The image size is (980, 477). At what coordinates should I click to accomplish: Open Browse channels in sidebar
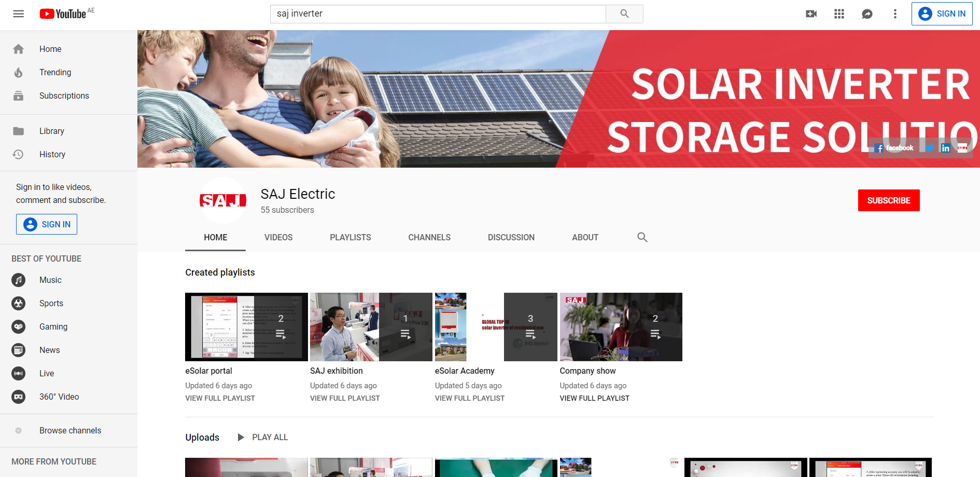pos(68,430)
